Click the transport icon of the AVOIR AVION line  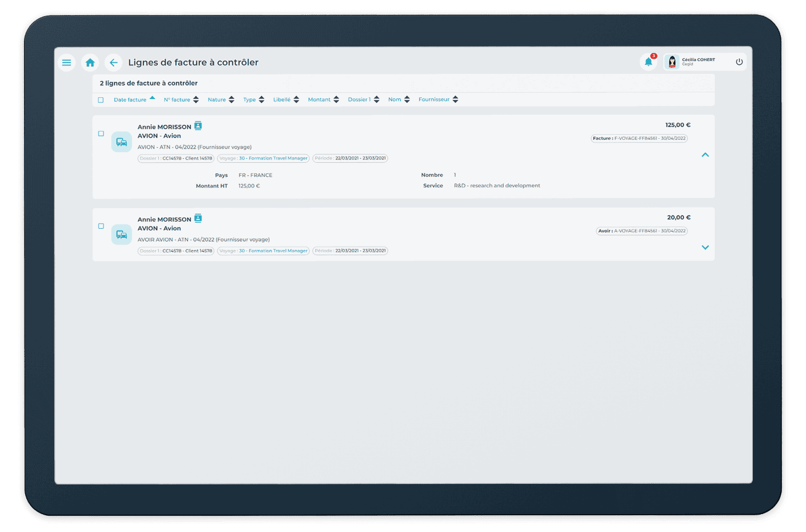(121, 234)
